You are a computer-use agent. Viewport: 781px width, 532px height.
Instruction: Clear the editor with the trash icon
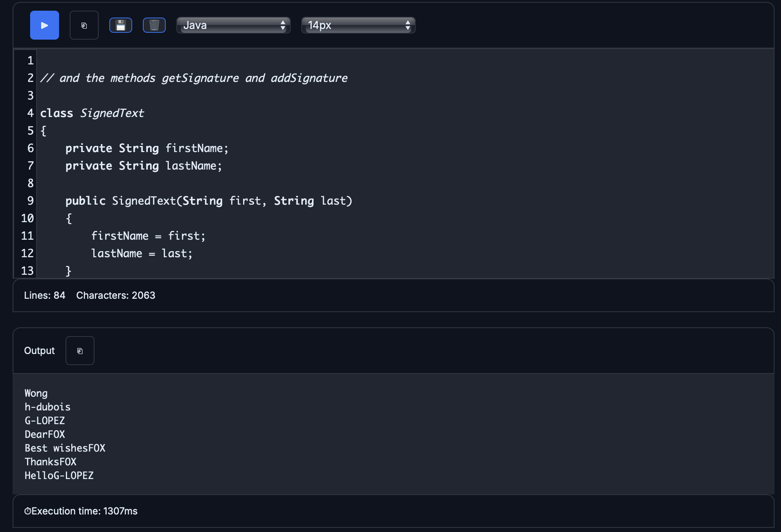tap(154, 25)
